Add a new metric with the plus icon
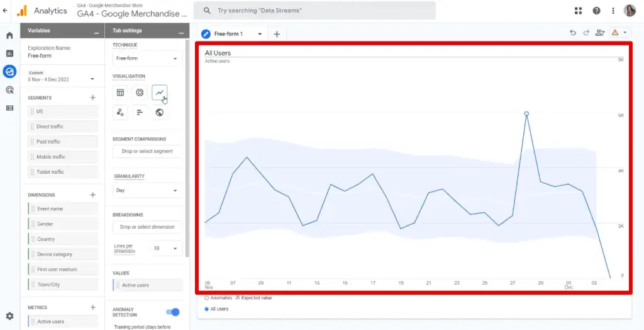The width and height of the screenshot is (644, 330). (x=93, y=307)
